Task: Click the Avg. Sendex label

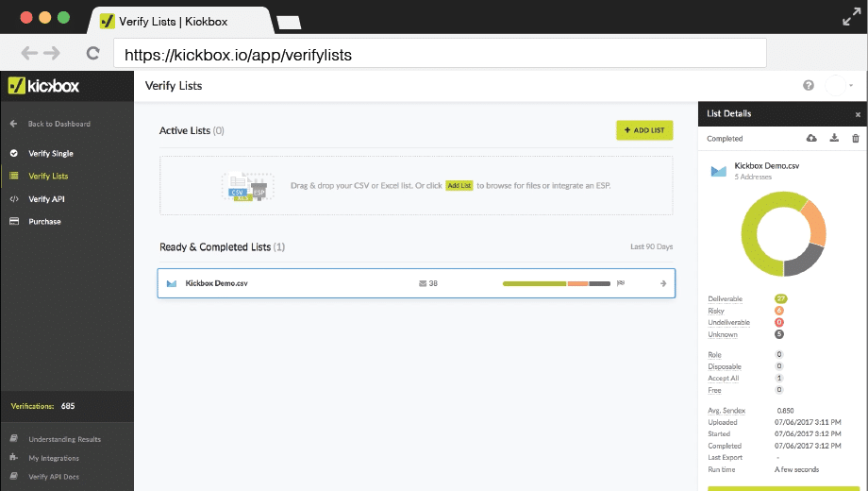Action: tap(726, 411)
